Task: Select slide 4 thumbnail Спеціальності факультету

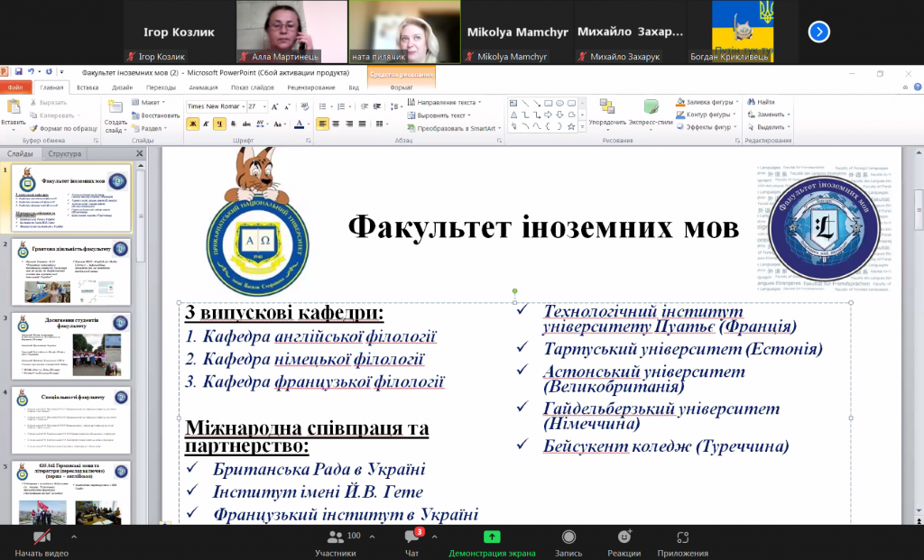Action: point(71,420)
